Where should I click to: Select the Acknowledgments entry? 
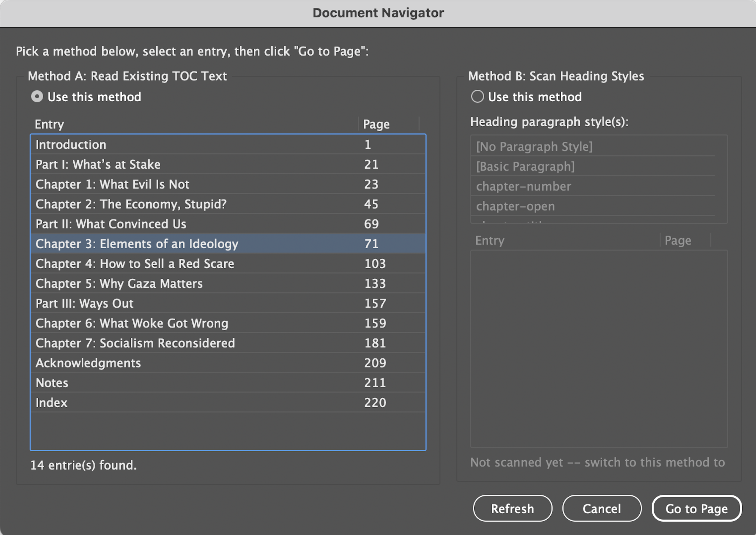tap(228, 363)
